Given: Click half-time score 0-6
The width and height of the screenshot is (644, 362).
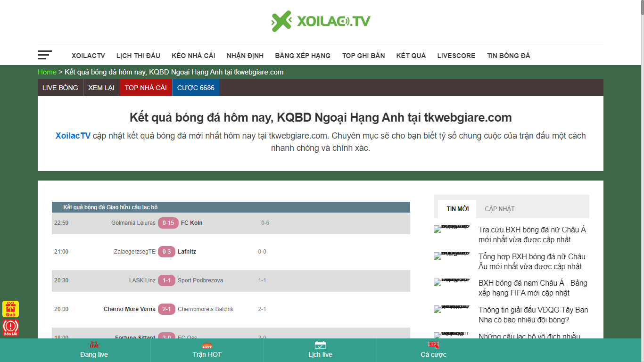Looking at the screenshot, I should click(265, 223).
